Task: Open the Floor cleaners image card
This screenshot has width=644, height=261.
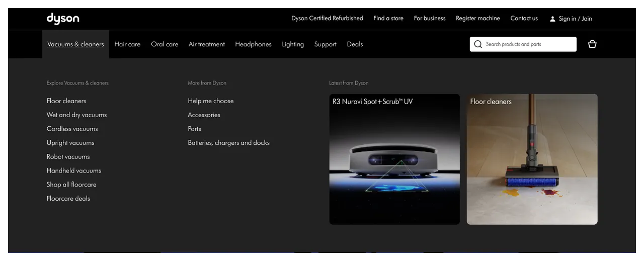Action: [532, 159]
